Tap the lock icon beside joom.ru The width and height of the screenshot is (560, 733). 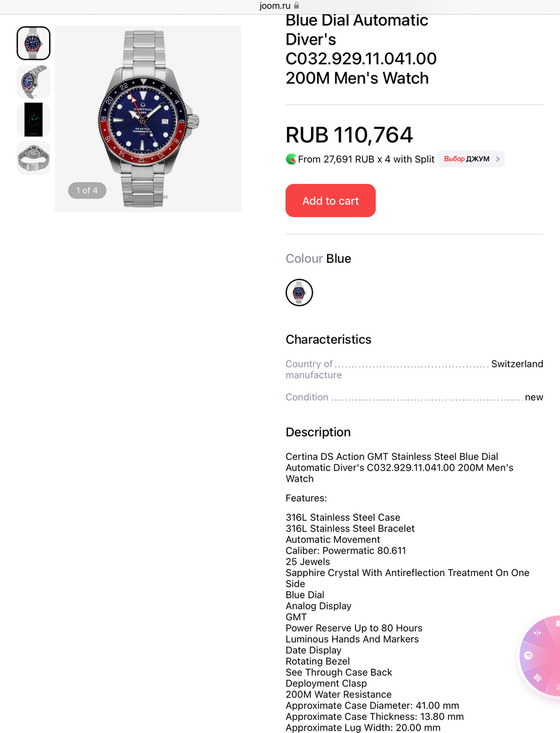[x=297, y=6]
